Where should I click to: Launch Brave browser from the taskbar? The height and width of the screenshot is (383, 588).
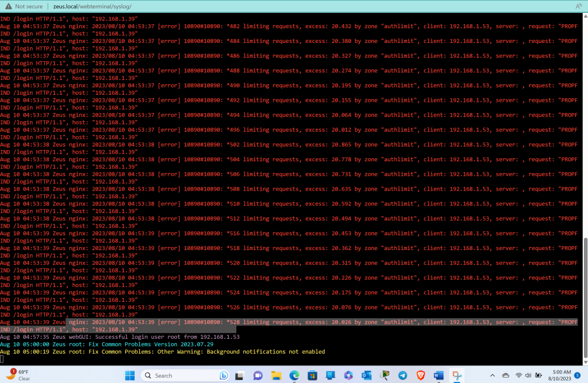point(421,375)
